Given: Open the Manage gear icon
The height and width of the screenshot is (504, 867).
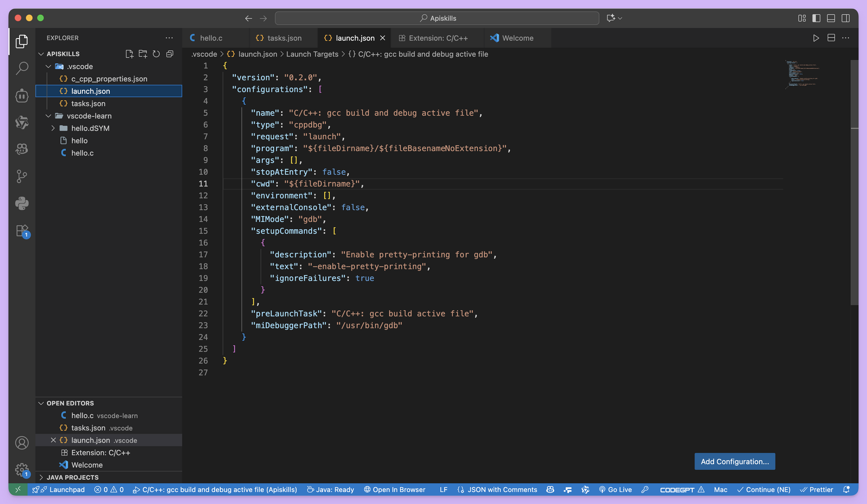Looking at the screenshot, I should click(22, 470).
